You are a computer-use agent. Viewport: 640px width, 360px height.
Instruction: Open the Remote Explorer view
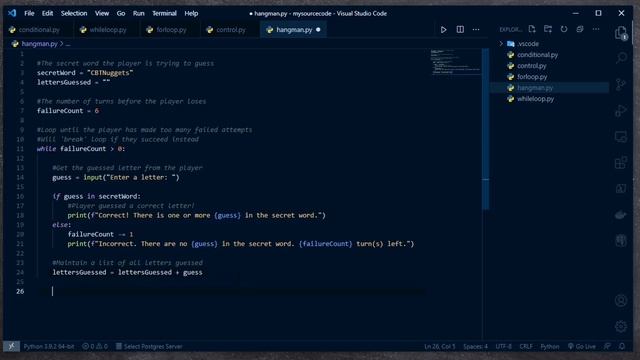(621, 137)
